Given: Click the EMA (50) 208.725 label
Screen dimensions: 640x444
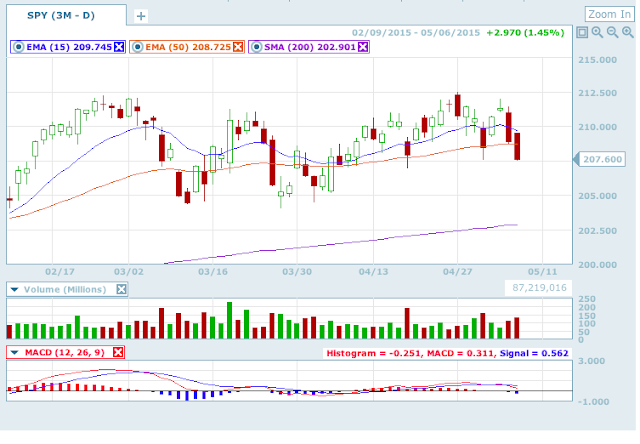Looking at the screenshot, I should (188, 47).
